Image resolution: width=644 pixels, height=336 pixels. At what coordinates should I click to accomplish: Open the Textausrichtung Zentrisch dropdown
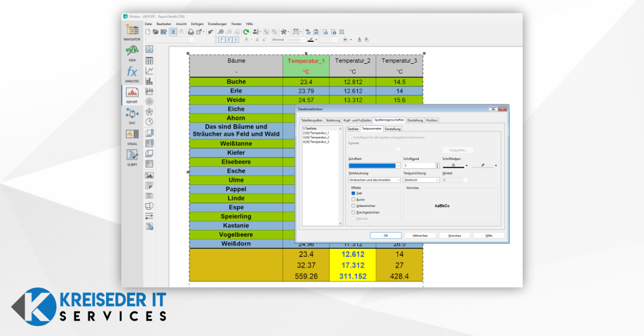[x=437, y=180]
